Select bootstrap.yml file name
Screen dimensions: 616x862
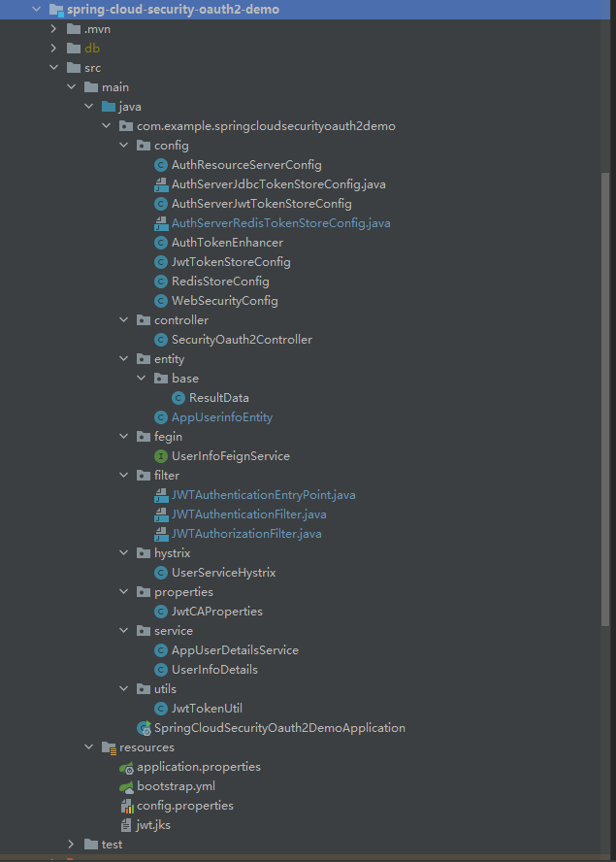pos(176,786)
